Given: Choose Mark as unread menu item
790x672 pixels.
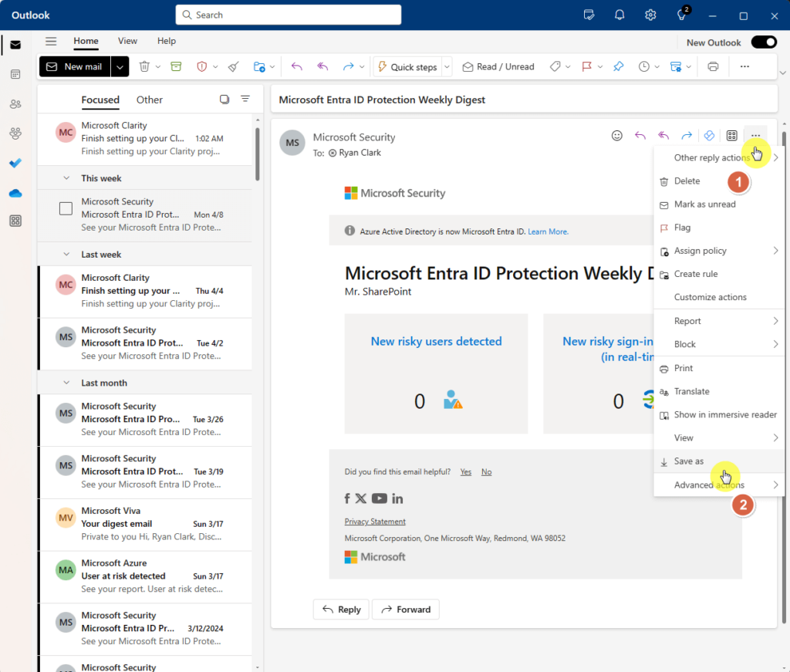Looking at the screenshot, I should (x=719, y=204).
